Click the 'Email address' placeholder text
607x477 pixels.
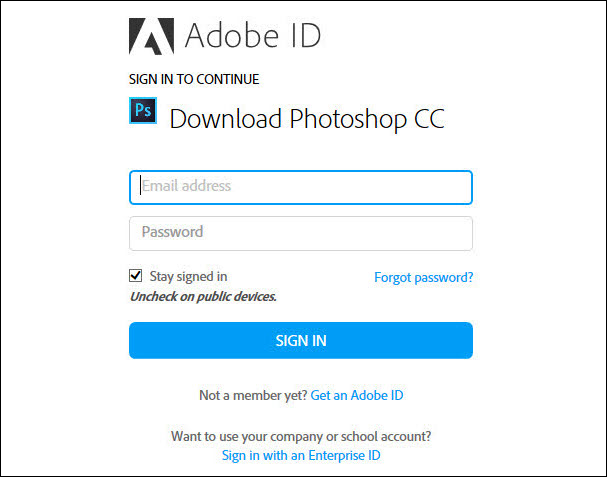click(186, 186)
